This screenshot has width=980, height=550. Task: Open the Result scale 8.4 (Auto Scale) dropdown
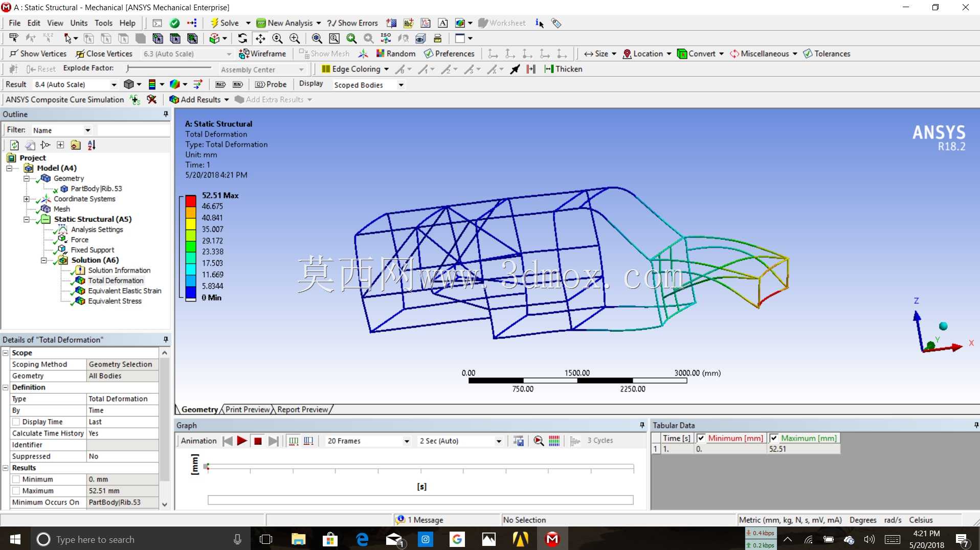click(x=114, y=85)
